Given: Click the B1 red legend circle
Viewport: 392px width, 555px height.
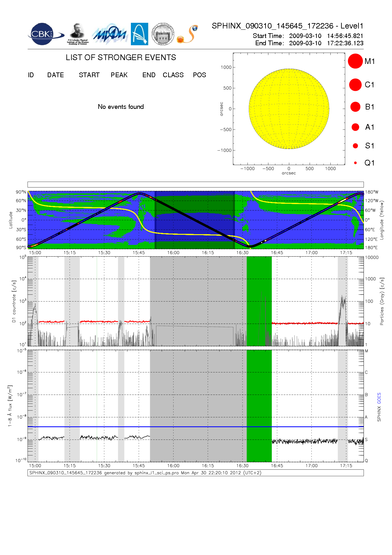Looking at the screenshot, I should [x=355, y=107].
